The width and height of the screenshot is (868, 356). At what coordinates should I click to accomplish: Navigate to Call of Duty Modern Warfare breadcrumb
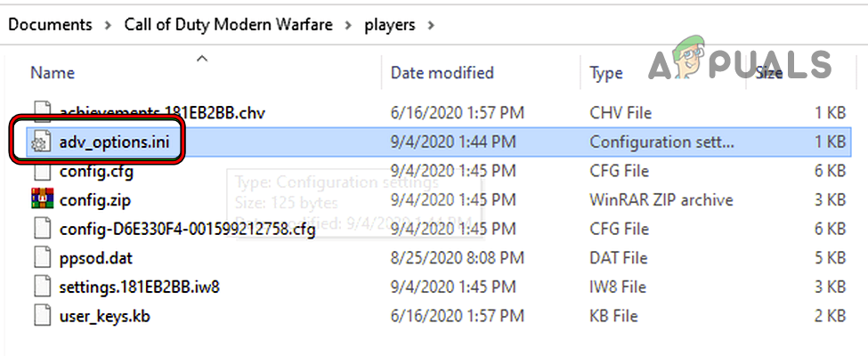(x=226, y=25)
